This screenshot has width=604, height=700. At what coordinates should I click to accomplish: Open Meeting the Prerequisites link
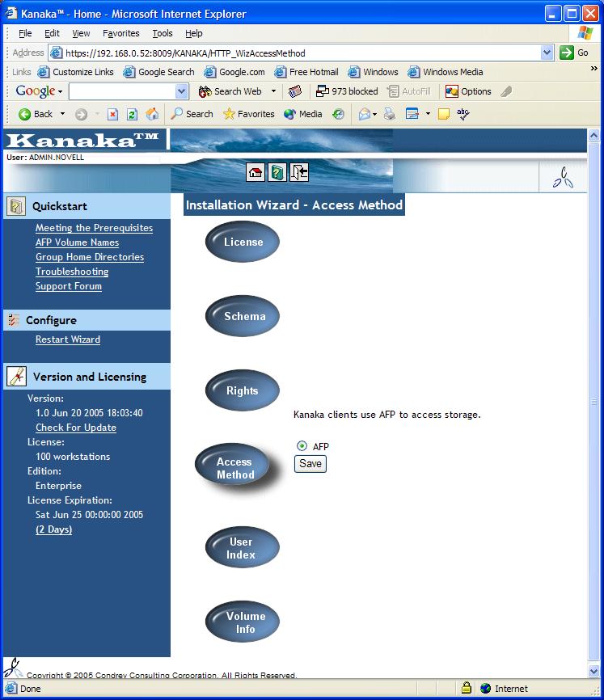[x=94, y=228]
